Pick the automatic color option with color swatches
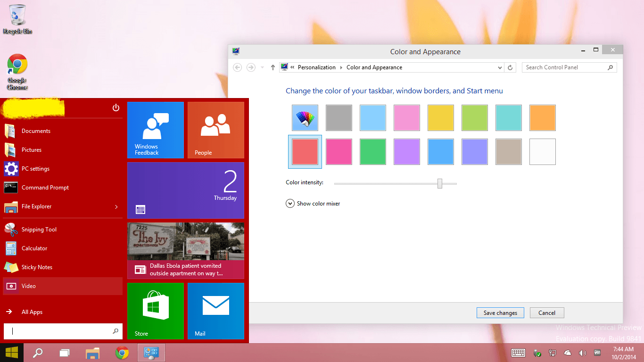The image size is (644, 362). 305,117
